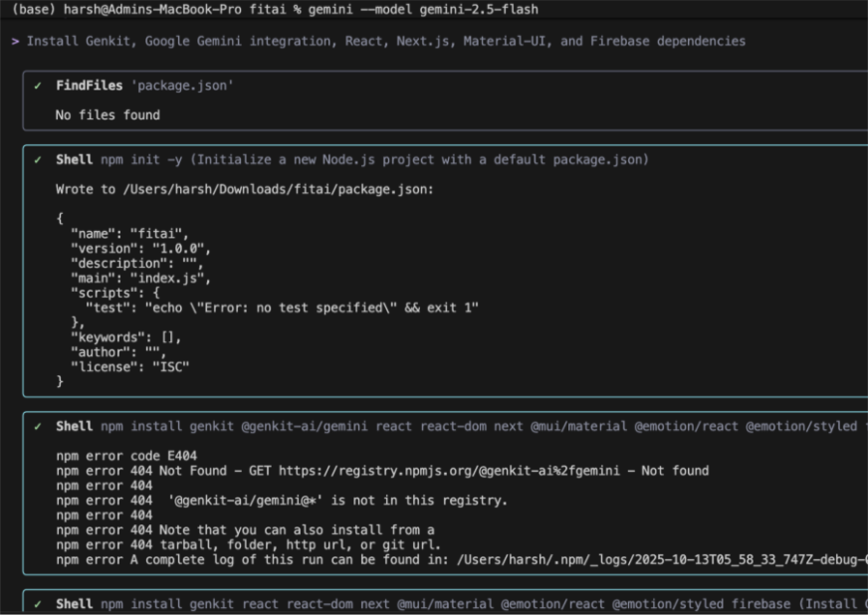Click the checkmark on the bottom Shell command
The image size is (868, 615).
point(38,604)
